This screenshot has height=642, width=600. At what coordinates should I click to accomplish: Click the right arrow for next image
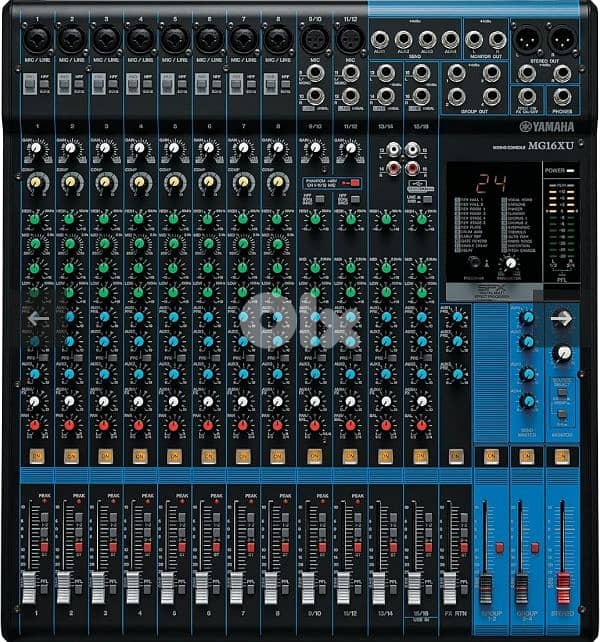561,319
